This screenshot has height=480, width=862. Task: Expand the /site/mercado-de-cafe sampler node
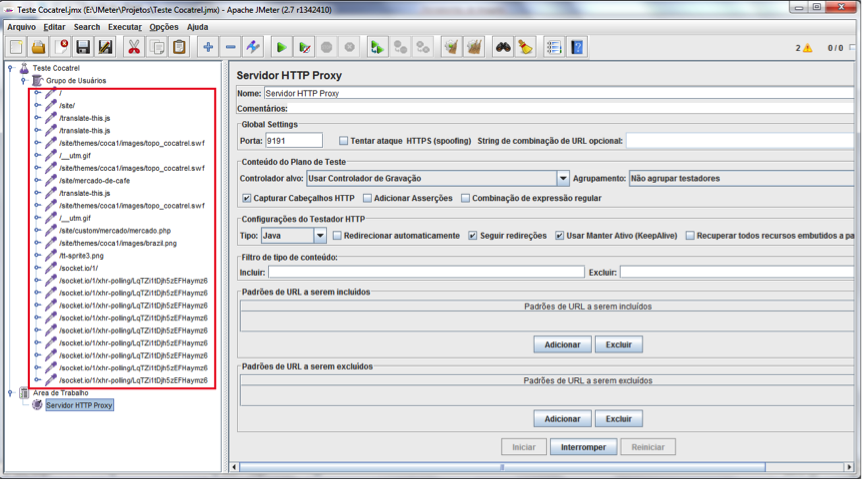pyautogui.click(x=37, y=180)
